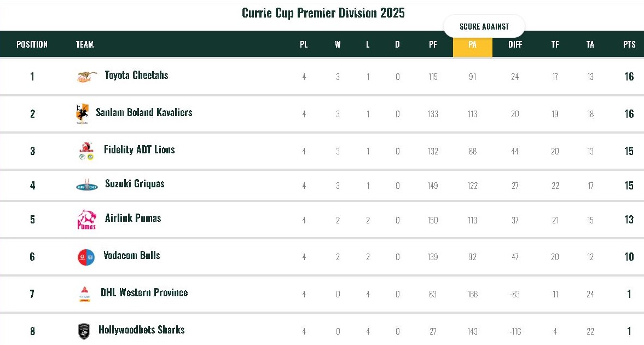Sort table by PTS column header

pos(629,44)
